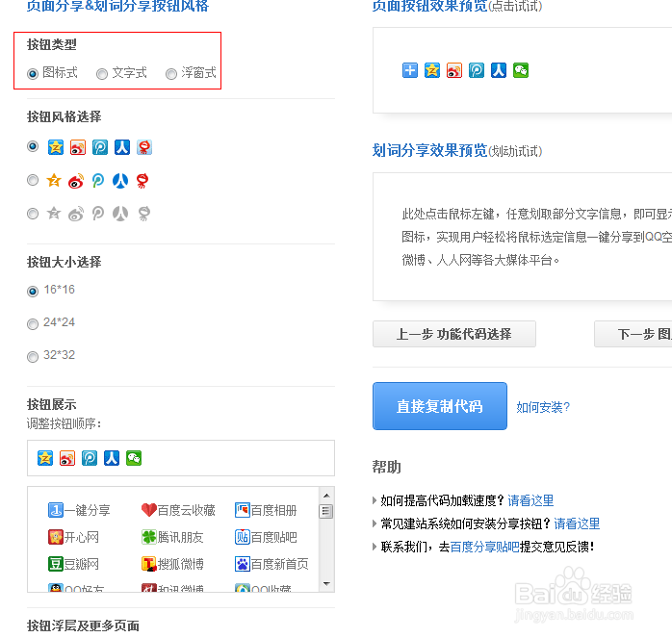672x638 pixels.
Task: Click the flat colored Renren icon in the second style row
Action: click(x=120, y=181)
